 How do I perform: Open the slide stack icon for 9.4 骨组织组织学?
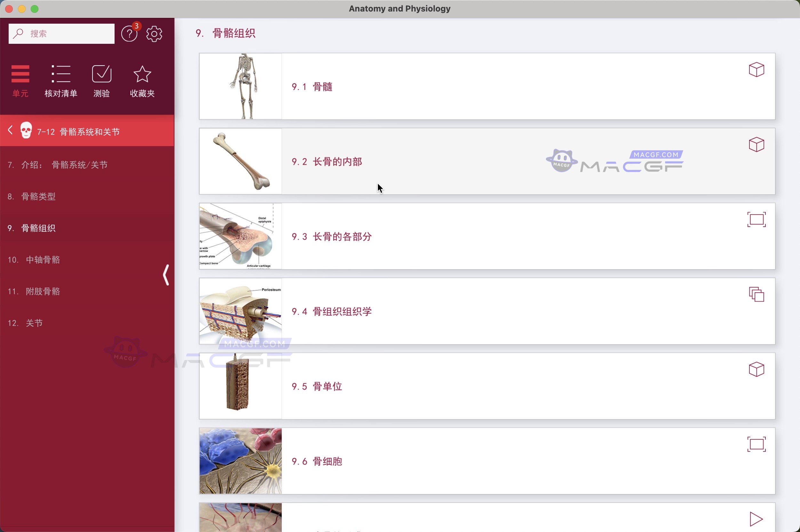point(756,294)
